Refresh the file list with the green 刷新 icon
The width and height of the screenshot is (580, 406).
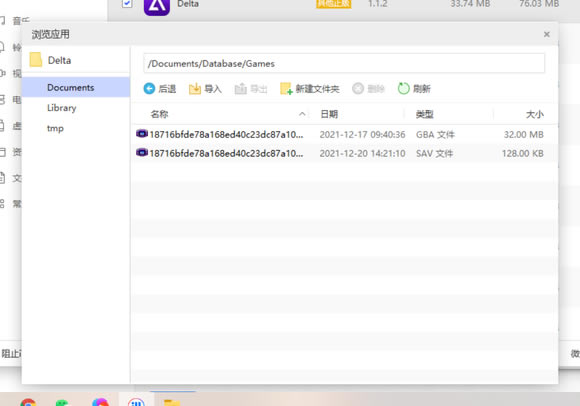404,89
